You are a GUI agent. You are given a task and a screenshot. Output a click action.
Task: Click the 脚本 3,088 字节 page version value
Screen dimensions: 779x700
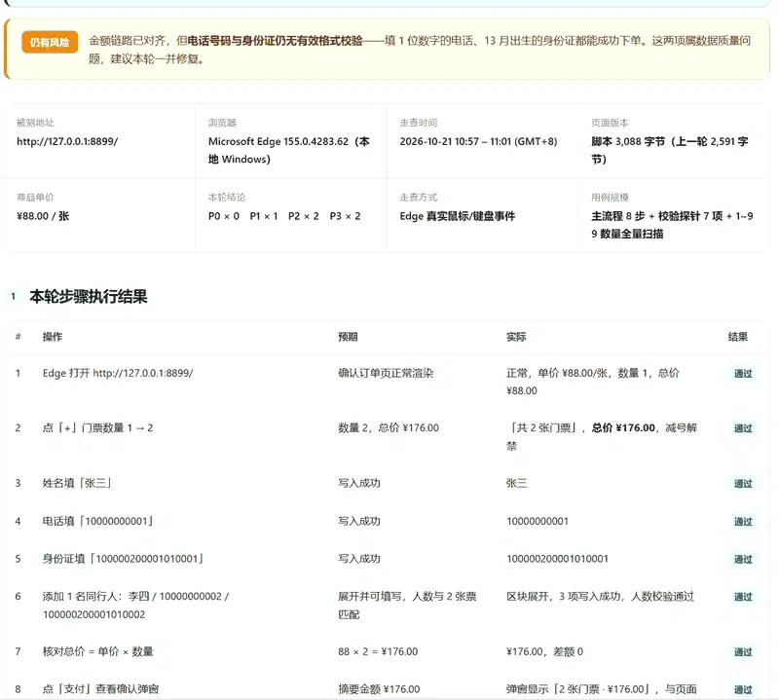[669, 150]
